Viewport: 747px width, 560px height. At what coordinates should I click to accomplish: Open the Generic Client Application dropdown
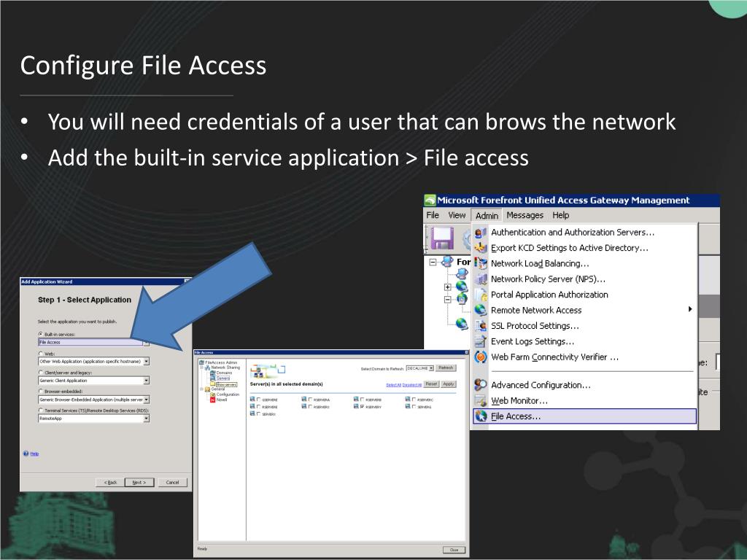point(146,381)
